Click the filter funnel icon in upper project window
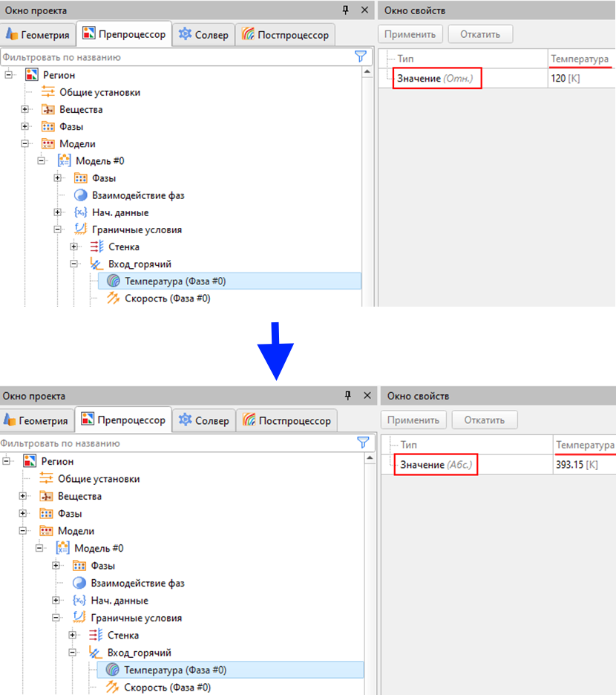Screen dimensions: 616x695 [x=361, y=56]
